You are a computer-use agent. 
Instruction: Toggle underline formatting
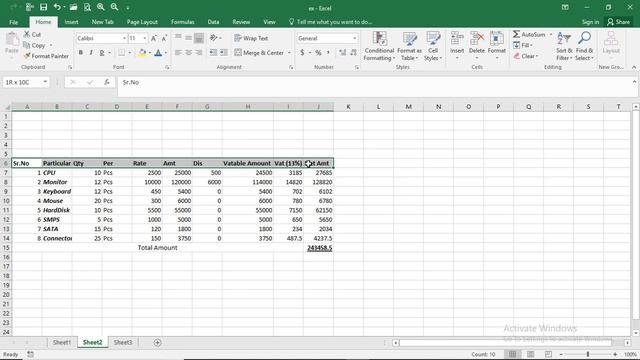102,53
